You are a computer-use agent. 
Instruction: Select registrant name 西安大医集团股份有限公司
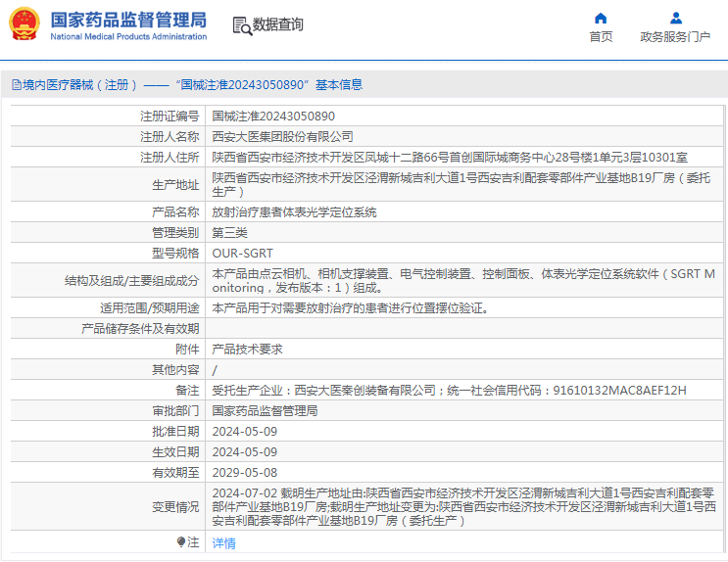(282, 137)
